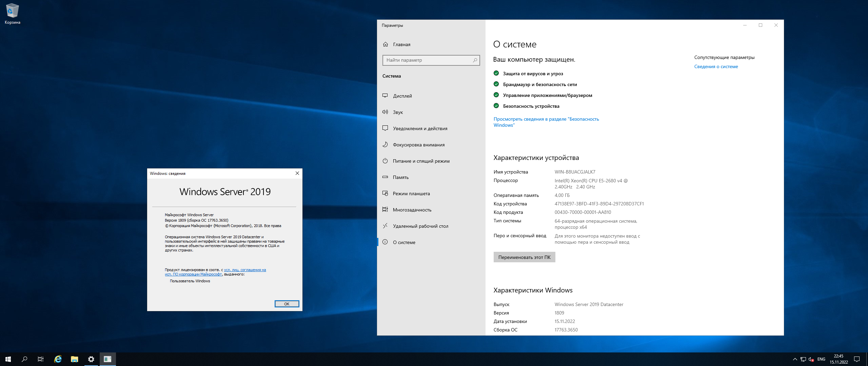Click the Home icon in Settings
The height and width of the screenshot is (366, 868).
click(x=386, y=44)
